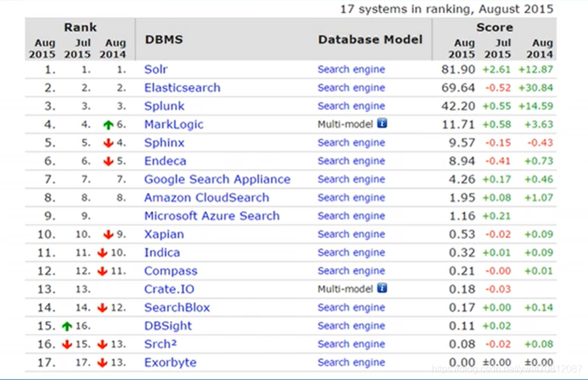588x380 pixels.
Task: Click Search engine link in DBSight row
Action: 351,326
